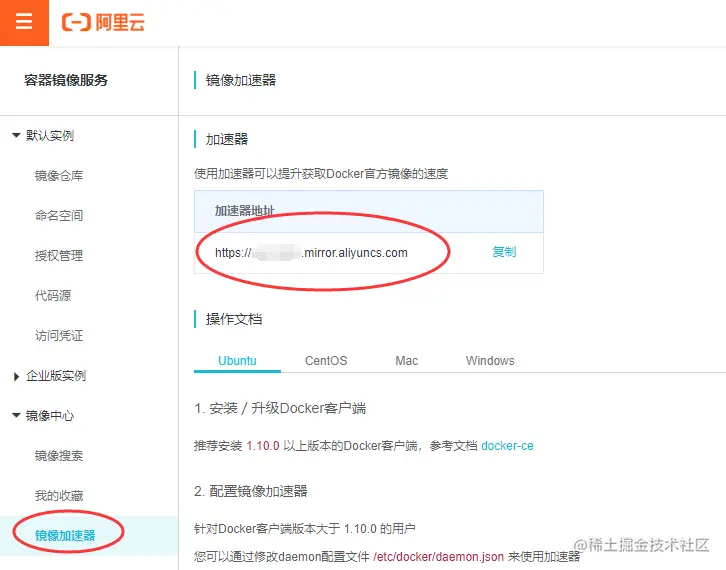Select the mirror.aliyuncs.com accelerator URL
Viewport: 726px width, 570px height.
311,253
